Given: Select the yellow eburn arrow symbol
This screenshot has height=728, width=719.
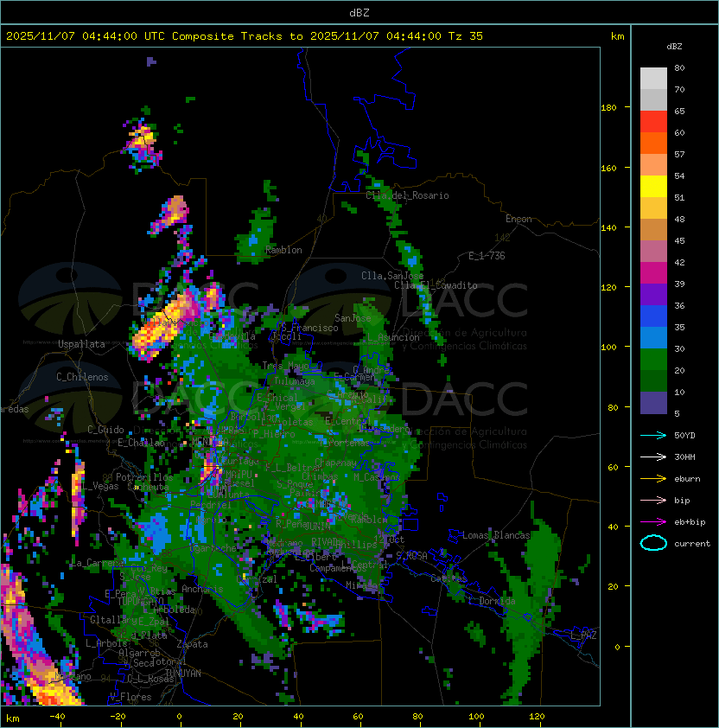Looking at the screenshot, I should click(x=653, y=479).
